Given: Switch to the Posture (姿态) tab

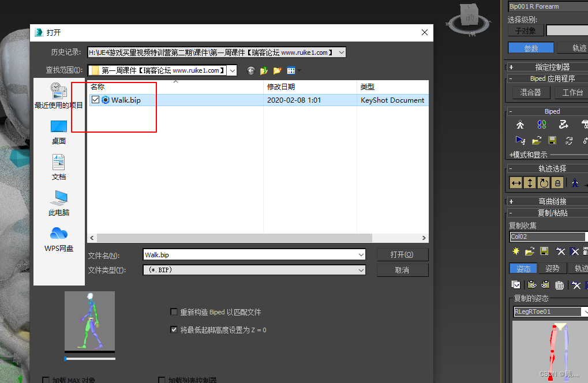Looking at the screenshot, I should pyautogui.click(x=523, y=268).
